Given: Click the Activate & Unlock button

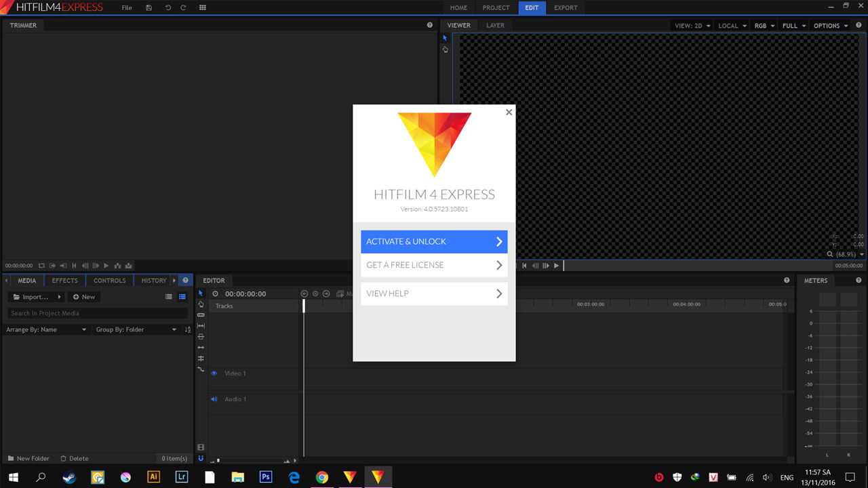Looking at the screenshot, I should [434, 241].
